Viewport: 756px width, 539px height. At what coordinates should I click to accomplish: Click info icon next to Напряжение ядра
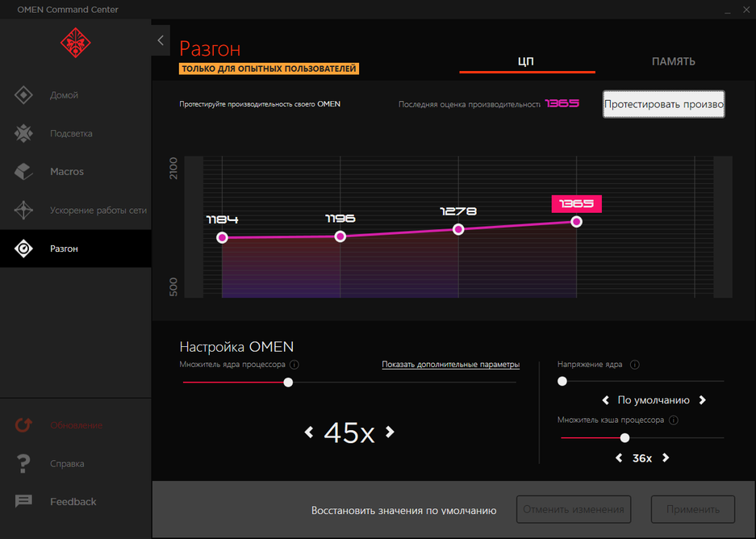click(x=635, y=365)
